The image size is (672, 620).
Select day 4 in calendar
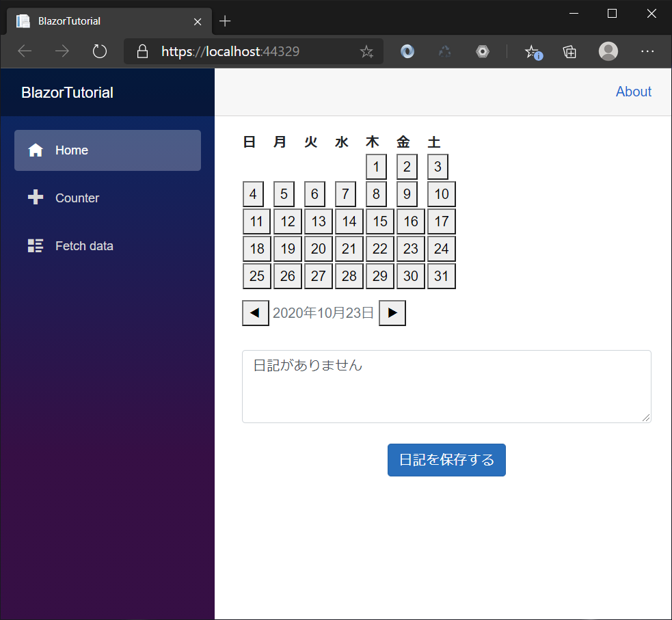(x=254, y=194)
